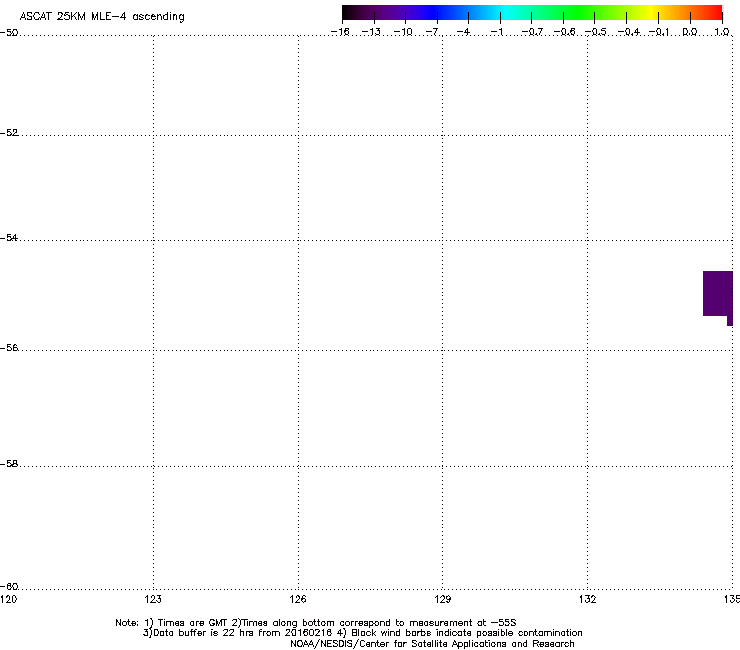Select the colorbar label '-10'
Viewport: 740px width, 650px height.
[403, 32]
